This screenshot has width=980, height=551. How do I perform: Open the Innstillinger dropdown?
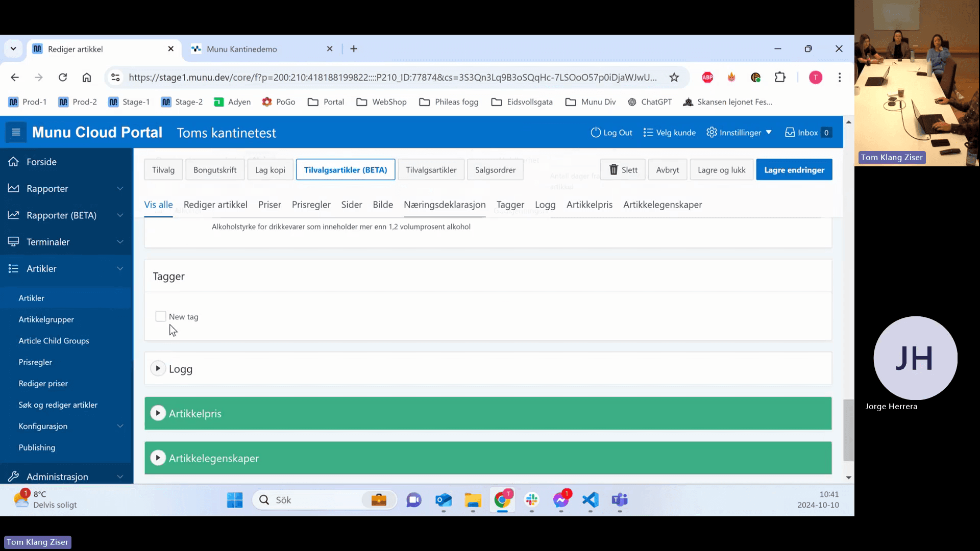[x=739, y=133]
